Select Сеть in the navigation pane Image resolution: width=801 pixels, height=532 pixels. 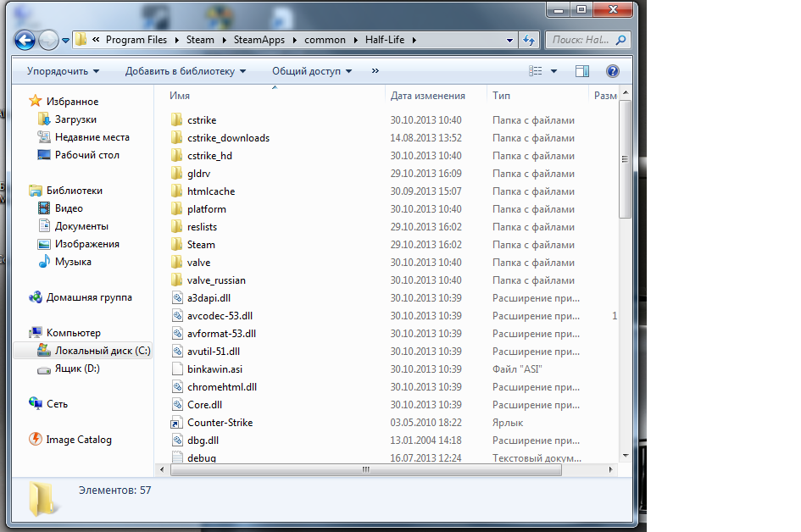tap(57, 404)
